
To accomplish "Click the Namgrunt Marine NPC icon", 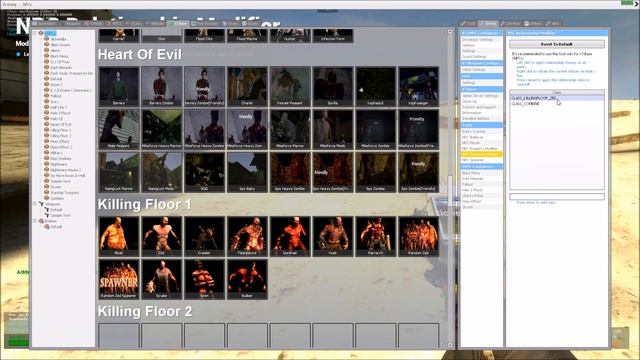I will [x=119, y=172].
